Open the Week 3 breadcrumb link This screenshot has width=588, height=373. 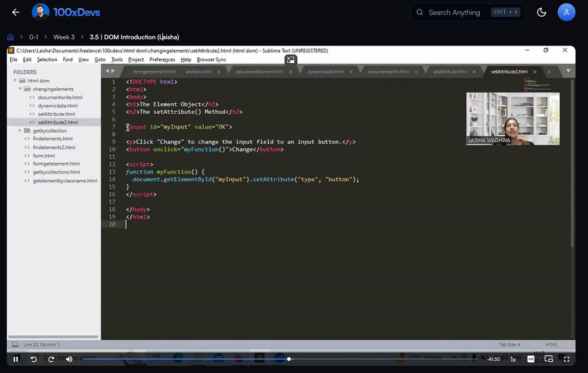[x=64, y=37]
